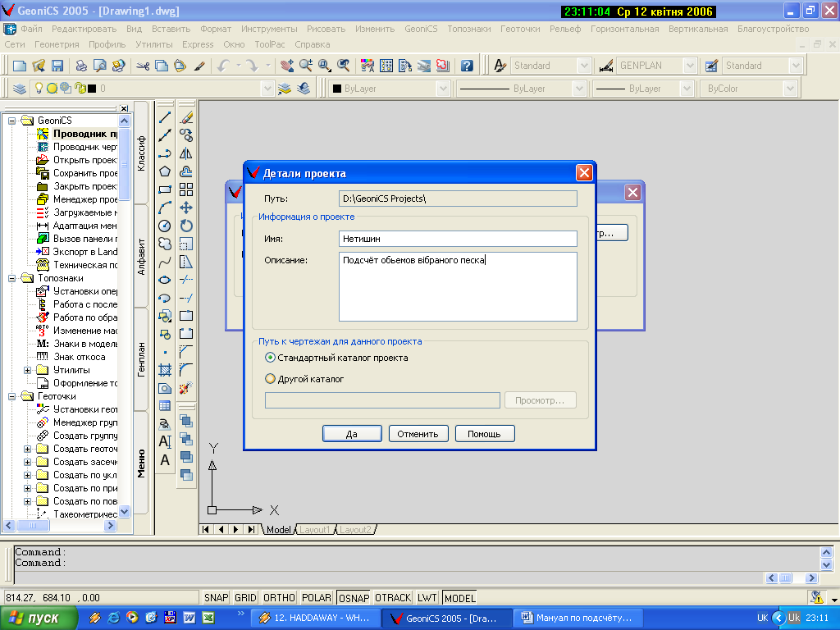Select the Erase modify tool

(186, 117)
